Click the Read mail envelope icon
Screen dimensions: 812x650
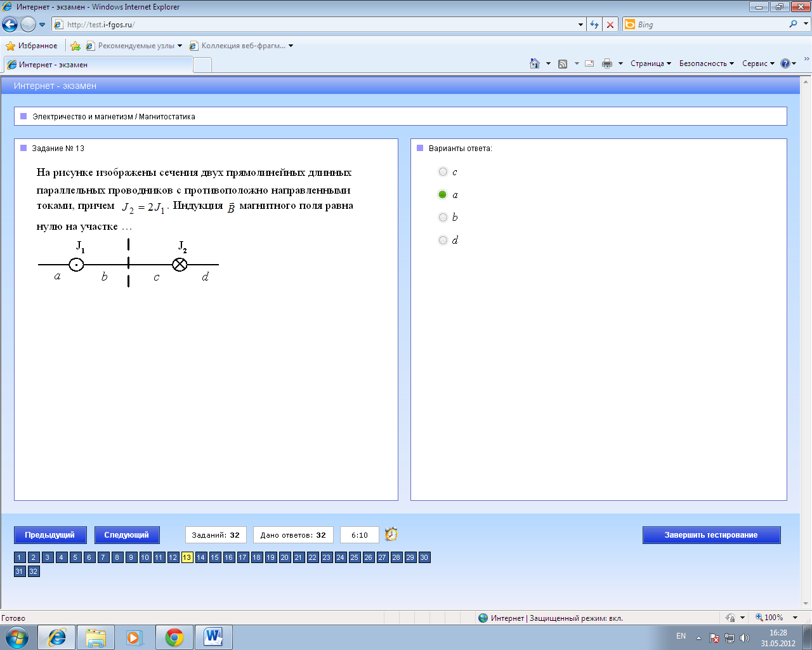click(x=589, y=63)
